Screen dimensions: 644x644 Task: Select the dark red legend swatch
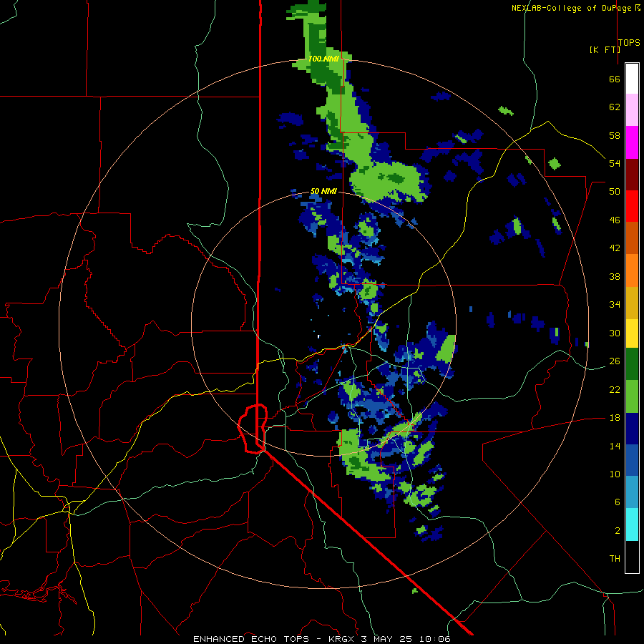[x=632, y=175]
